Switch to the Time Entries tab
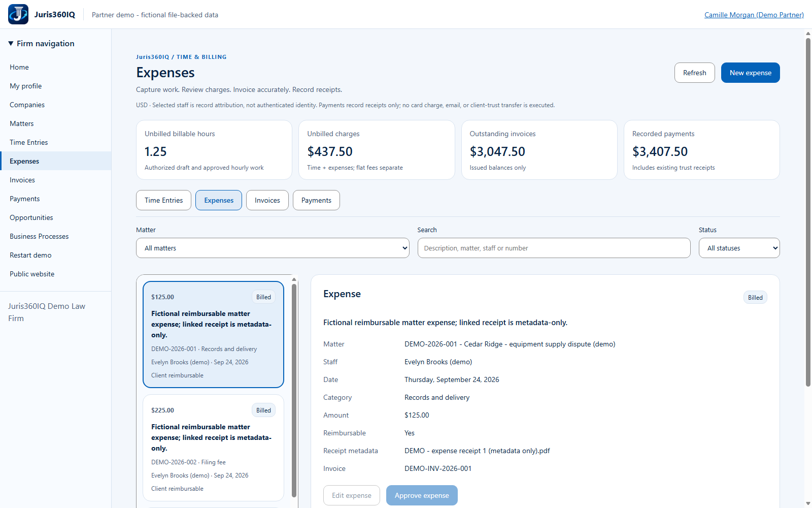 [x=163, y=200]
